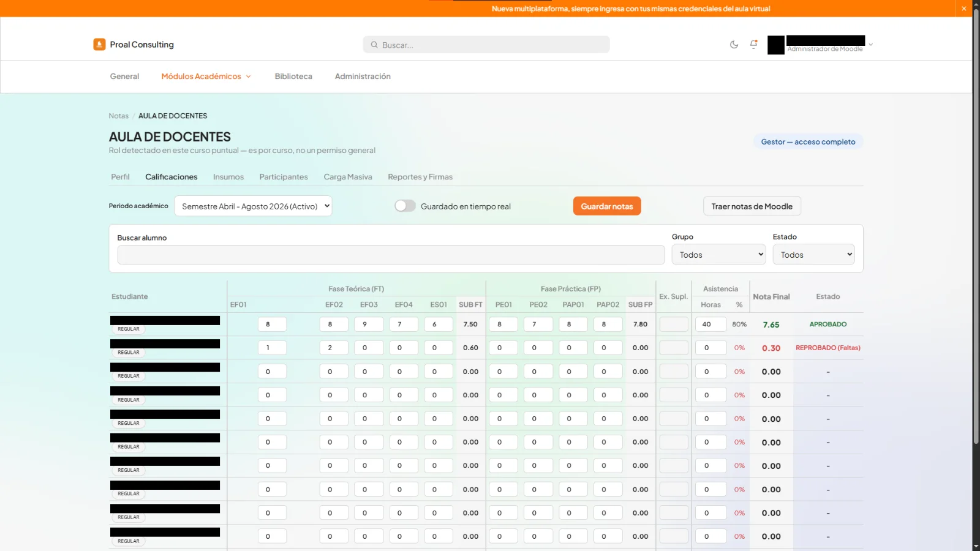Click the Buscar alumno input field
The width and height of the screenshot is (980, 551).
click(x=391, y=255)
